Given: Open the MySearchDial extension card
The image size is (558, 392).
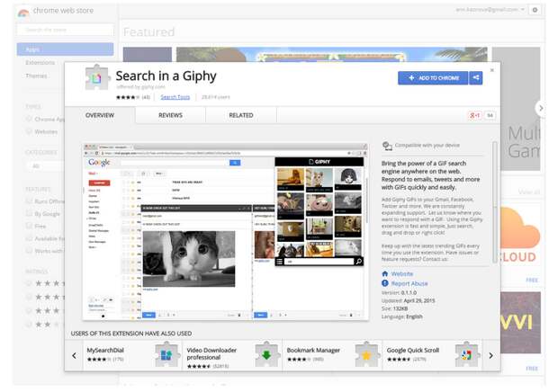Looking at the screenshot, I should click(132, 354).
